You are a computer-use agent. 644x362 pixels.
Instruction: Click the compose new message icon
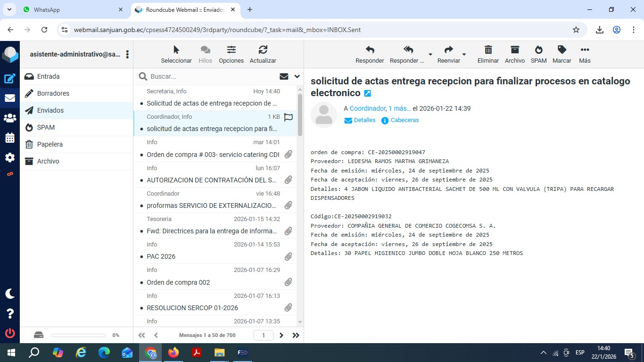click(10, 79)
